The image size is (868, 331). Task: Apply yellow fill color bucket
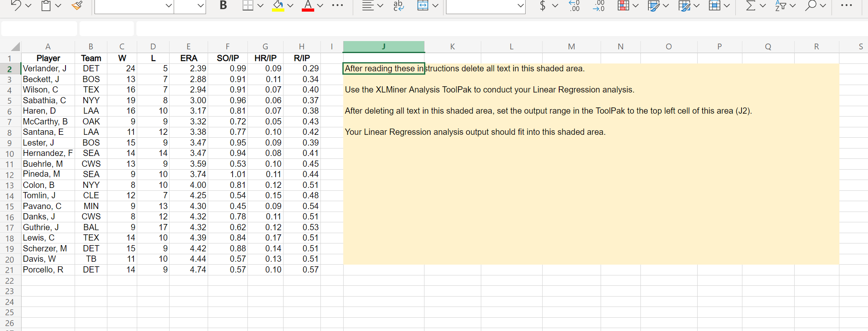278,5
